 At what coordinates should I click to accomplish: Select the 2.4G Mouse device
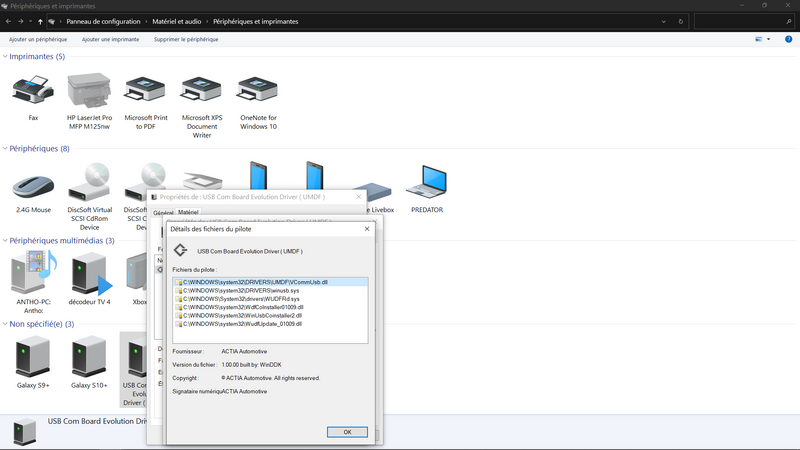33,189
